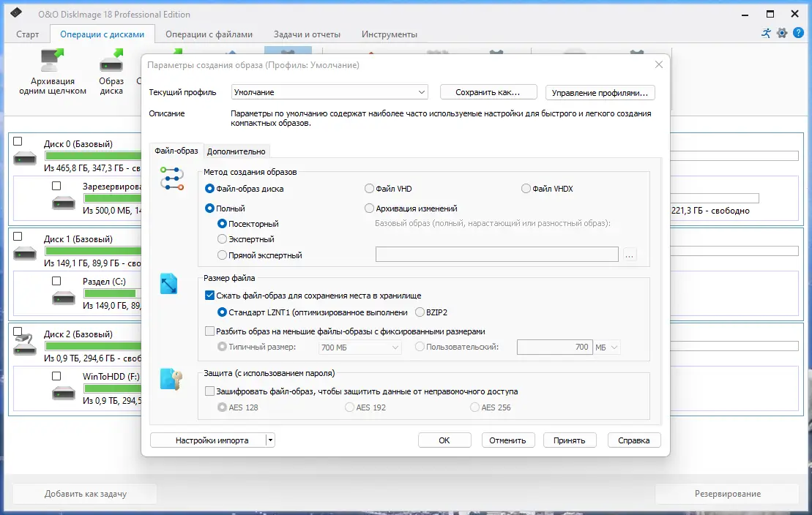
Task: Click the Раздел (C:) green usage bar
Action: 110,293
